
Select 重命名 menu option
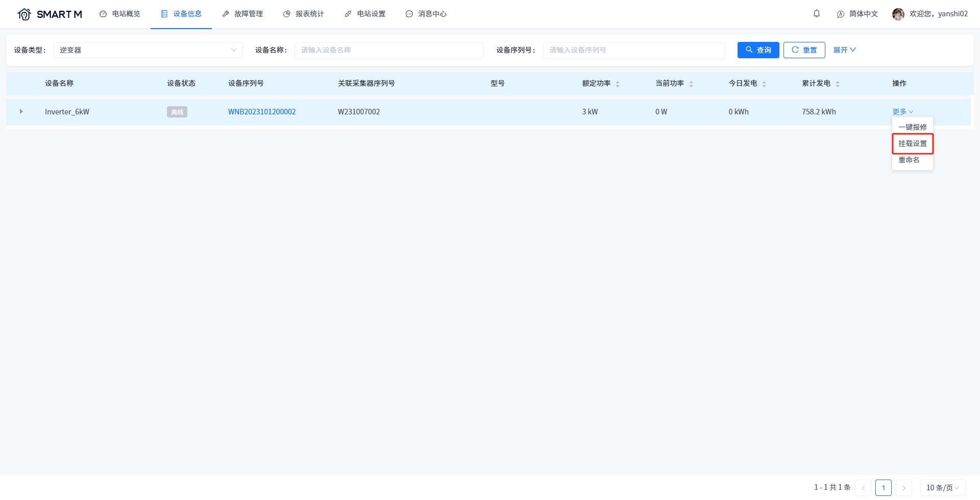[x=909, y=160]
